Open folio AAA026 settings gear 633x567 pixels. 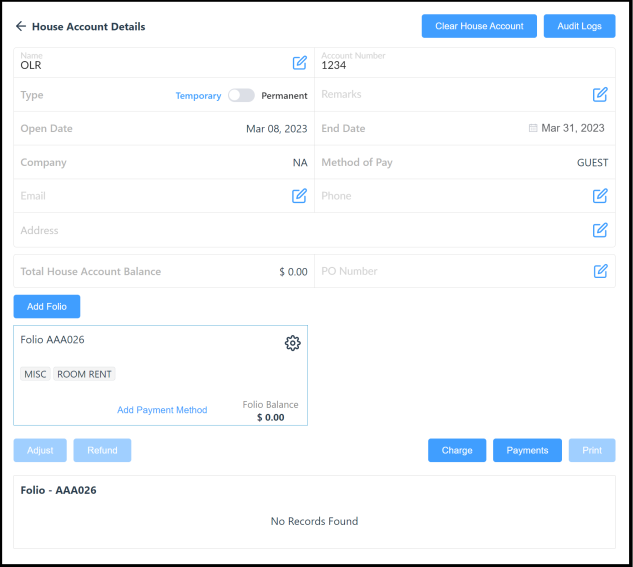(292, 343)
